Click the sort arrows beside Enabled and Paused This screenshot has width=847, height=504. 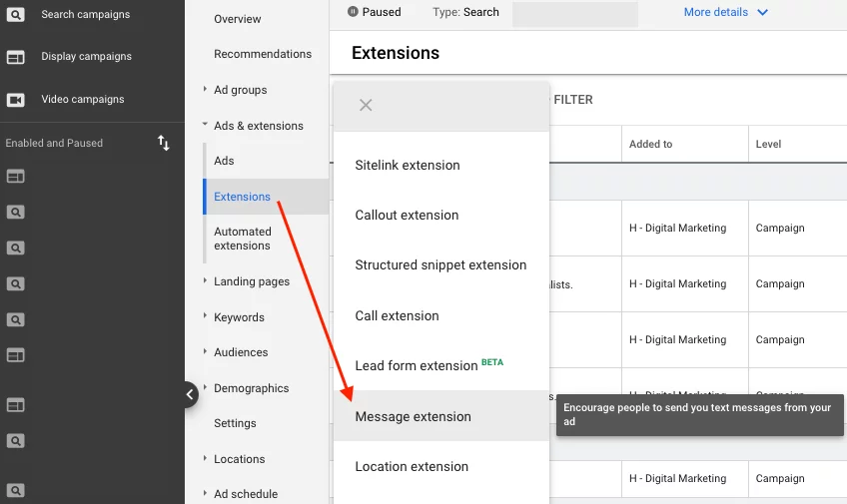click(x=164, y=143)
